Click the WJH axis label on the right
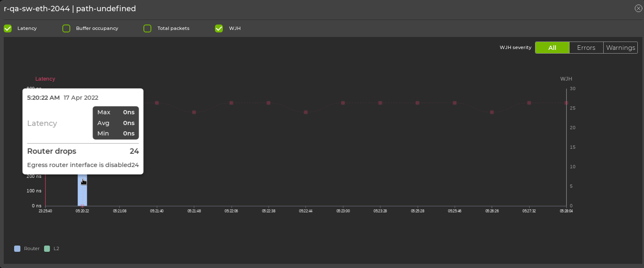Image resolution: width=644 pixels, height=268 pixels. [566, 79]
